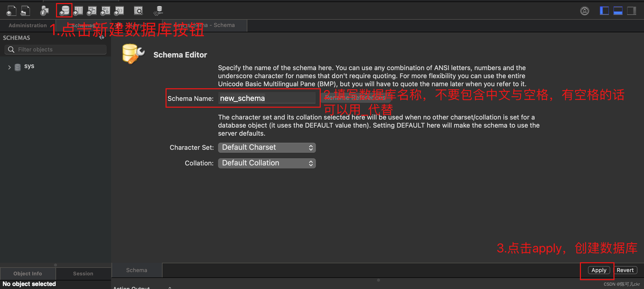Screen dimensions: 644x289
Task: Switch to the Session tab
Action: click(83, 274)
